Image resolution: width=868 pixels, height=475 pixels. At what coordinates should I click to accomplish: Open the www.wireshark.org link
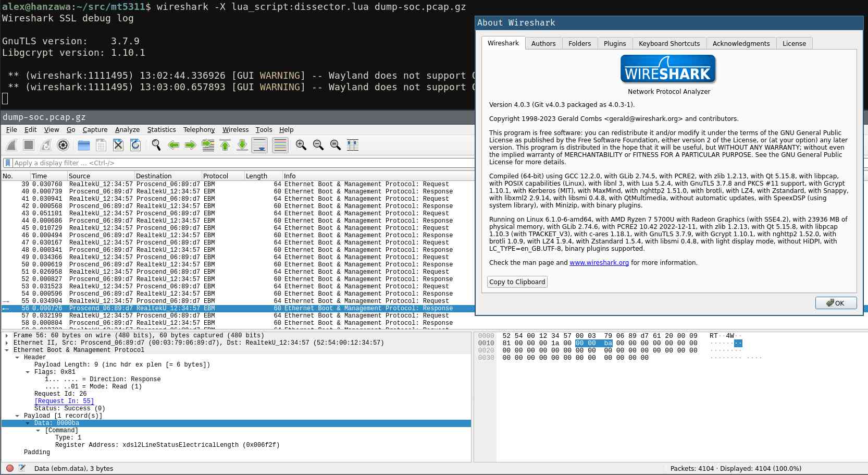coord(599,263)
